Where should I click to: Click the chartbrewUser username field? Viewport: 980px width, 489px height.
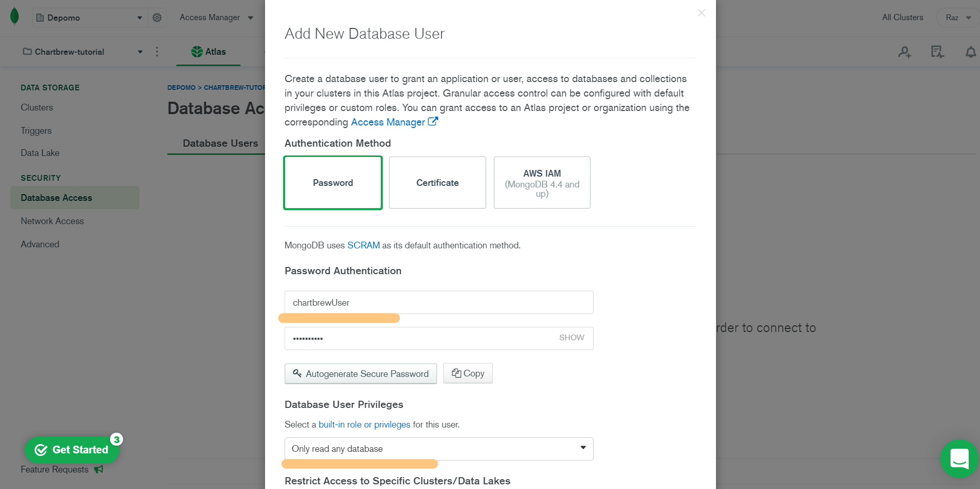tap(439, 302)
